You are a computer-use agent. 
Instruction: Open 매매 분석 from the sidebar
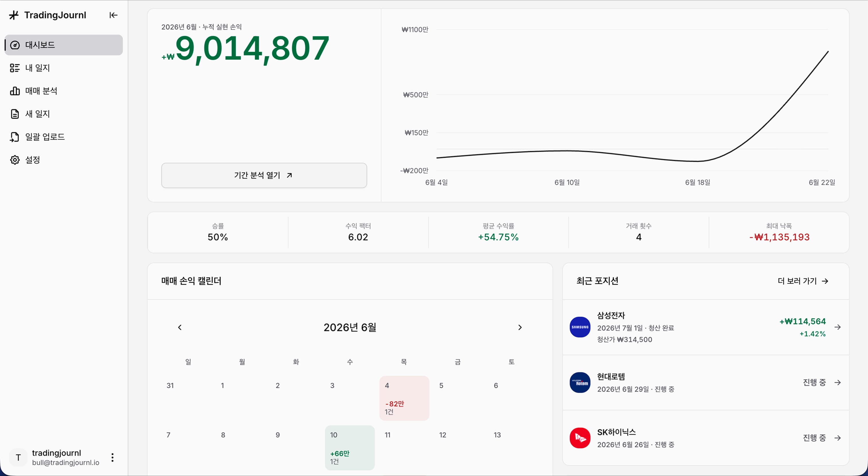point(64,91)
